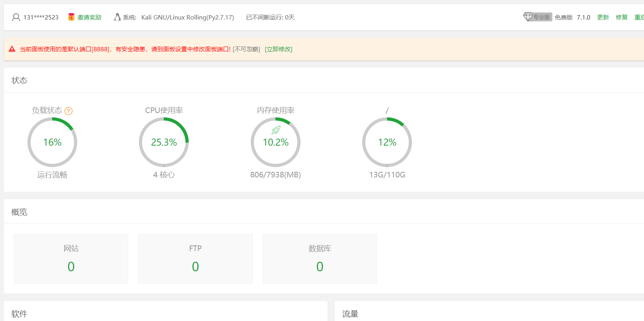Click the 负载状态 label
The image size is (644, 321).
47,110
